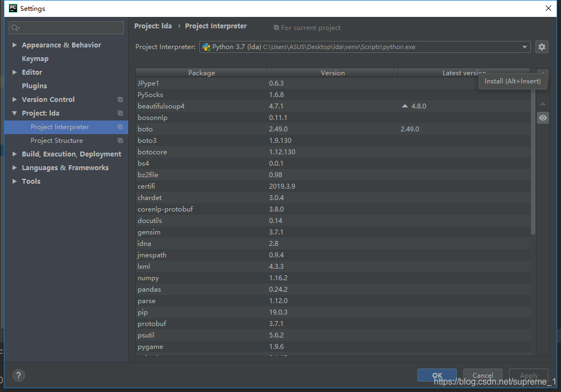Click the package list vertical scrollbar

(533, 157)
